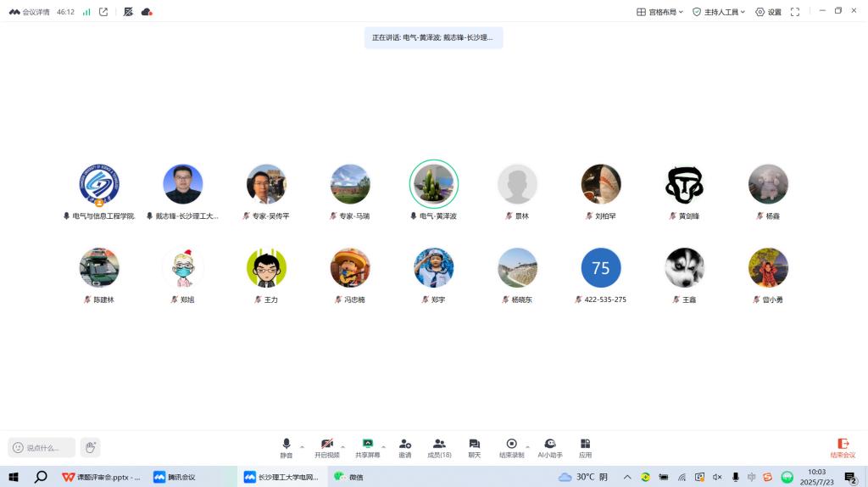Viewport: 868px width, 487px height.
Task: Click the mute microphone (静音) button
Action: tap(287, 446)
